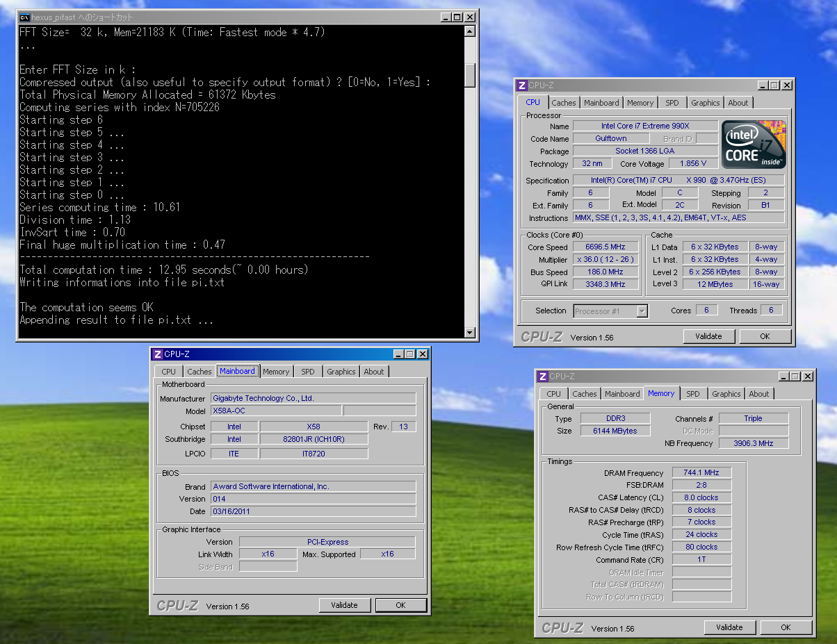
Task: Click the processor name field Intel Core i7 Extreme 990X
Action: tap(645, 126)
